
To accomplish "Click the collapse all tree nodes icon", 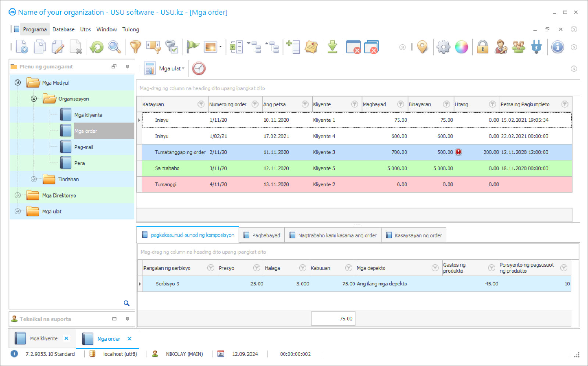I will click(x=272, y=47).
